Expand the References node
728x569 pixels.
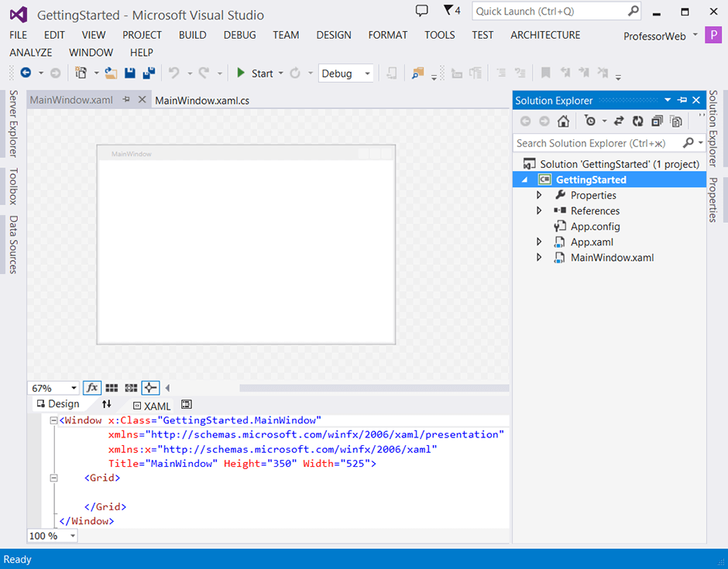pyautogui.click(x=539, y=211)
